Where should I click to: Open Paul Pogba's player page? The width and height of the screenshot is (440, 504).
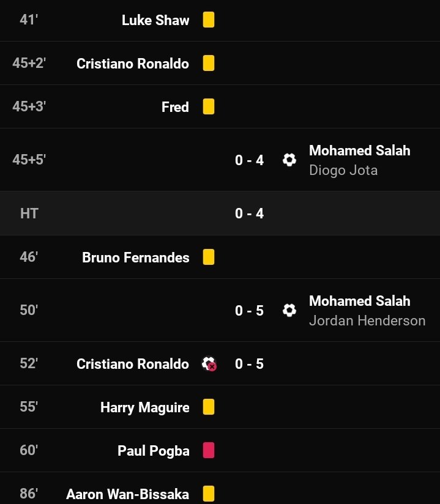coord(154,451)
